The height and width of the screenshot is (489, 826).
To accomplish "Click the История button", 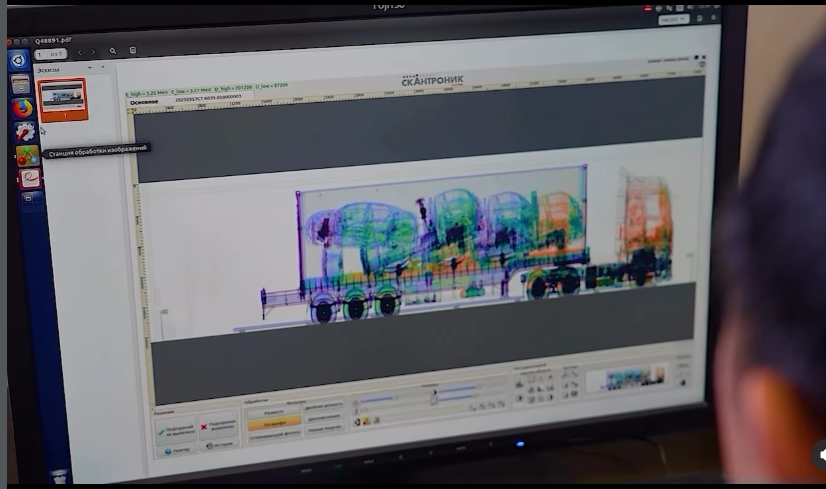I will point(220,445).
